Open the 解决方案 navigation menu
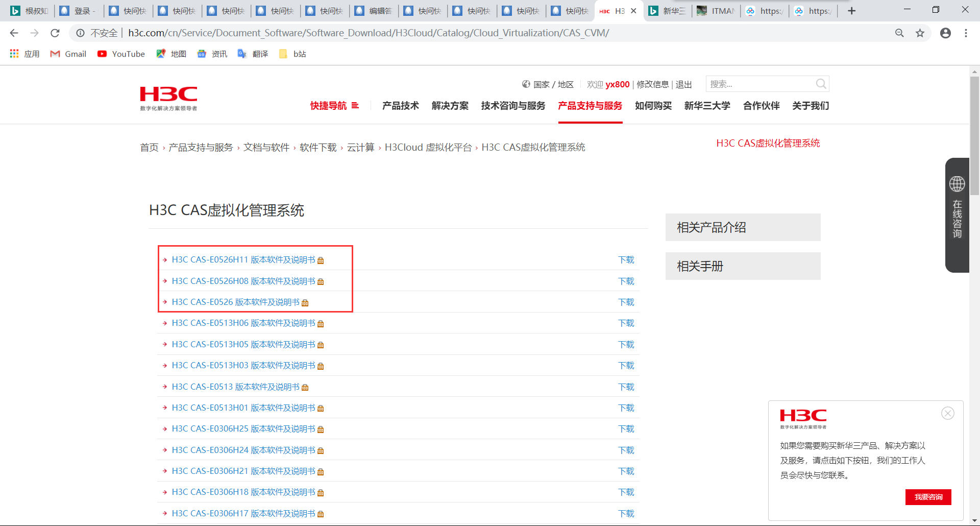The height and width of the screenshot is (526, 980). 450,106
